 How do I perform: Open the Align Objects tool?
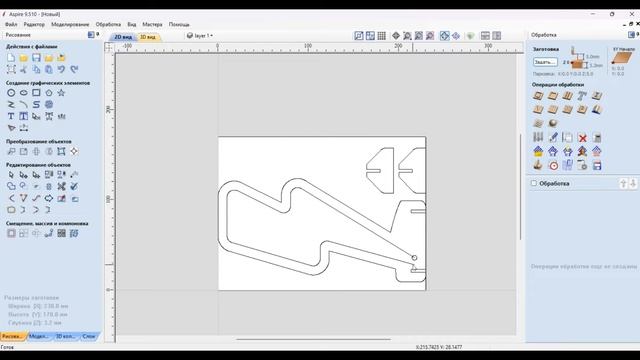point(74,151)
